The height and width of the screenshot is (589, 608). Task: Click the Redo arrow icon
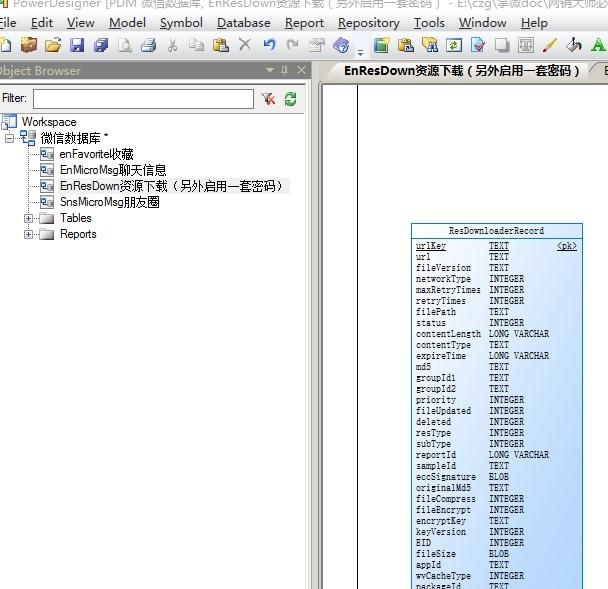[x=293, y=45]
